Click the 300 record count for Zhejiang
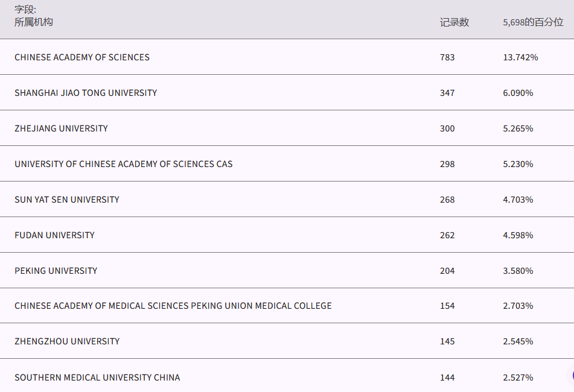 (x=447, y=128)
